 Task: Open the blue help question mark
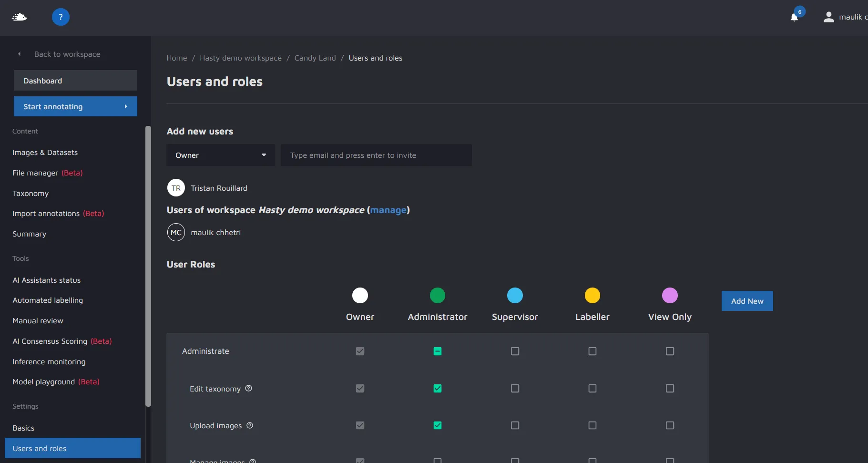61,17
